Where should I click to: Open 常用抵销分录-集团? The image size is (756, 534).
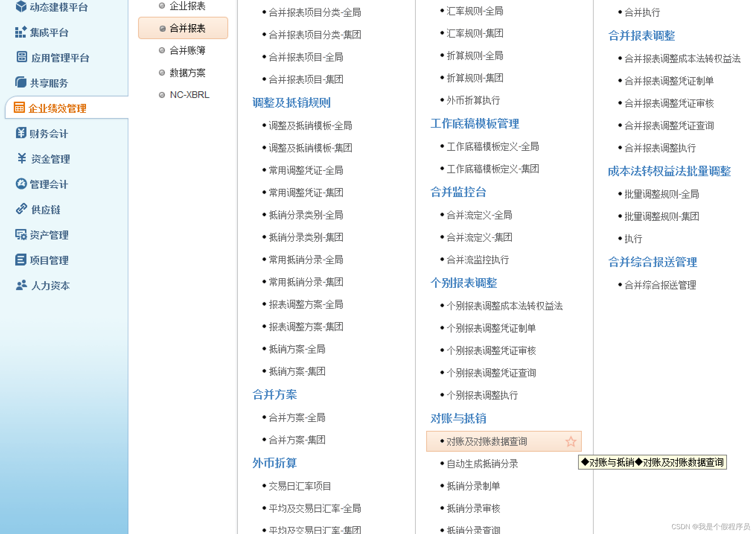306,282
